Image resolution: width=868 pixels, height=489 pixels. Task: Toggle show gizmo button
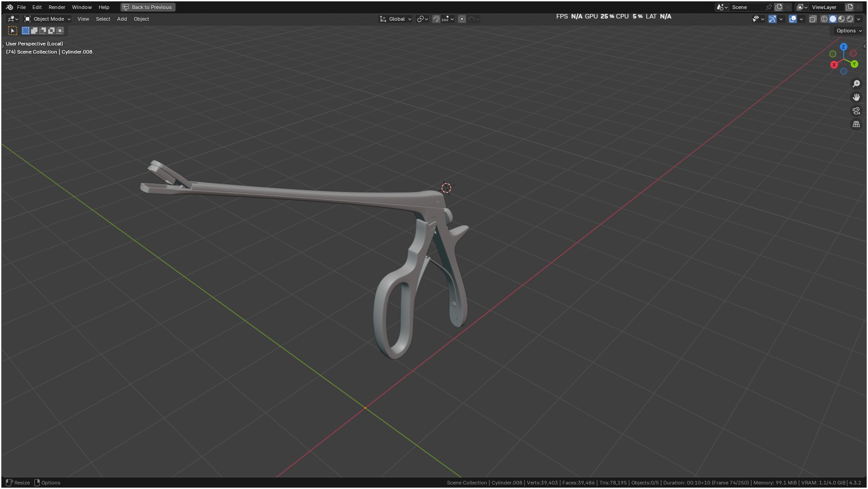point(772,19)
